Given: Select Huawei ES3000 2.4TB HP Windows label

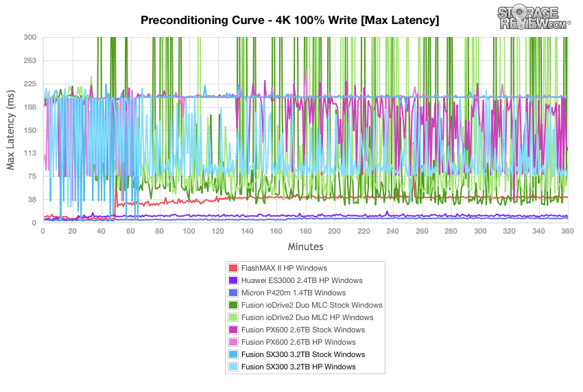Looking at the screenshot, I should tap(302, 280).
